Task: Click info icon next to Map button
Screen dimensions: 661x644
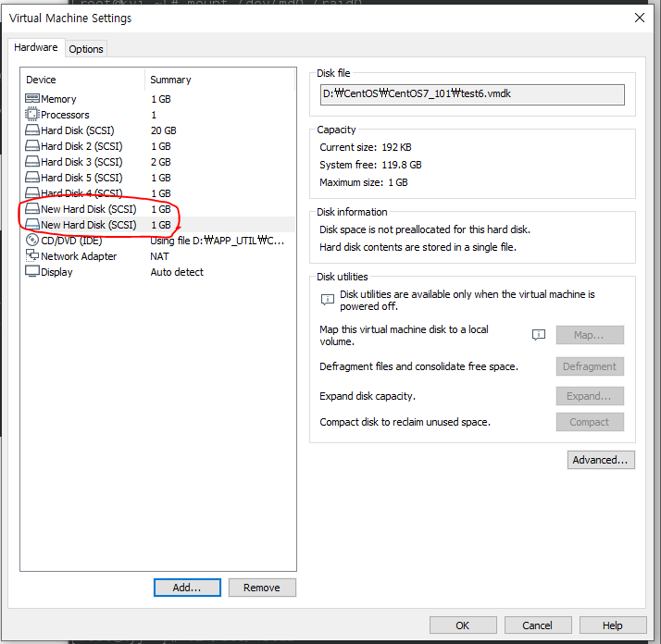Action: 539,335
